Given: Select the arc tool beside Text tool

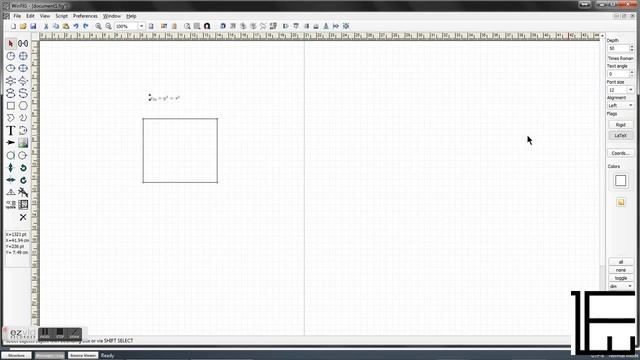Looking at the screenshot, I should click(x=23, y=130).
